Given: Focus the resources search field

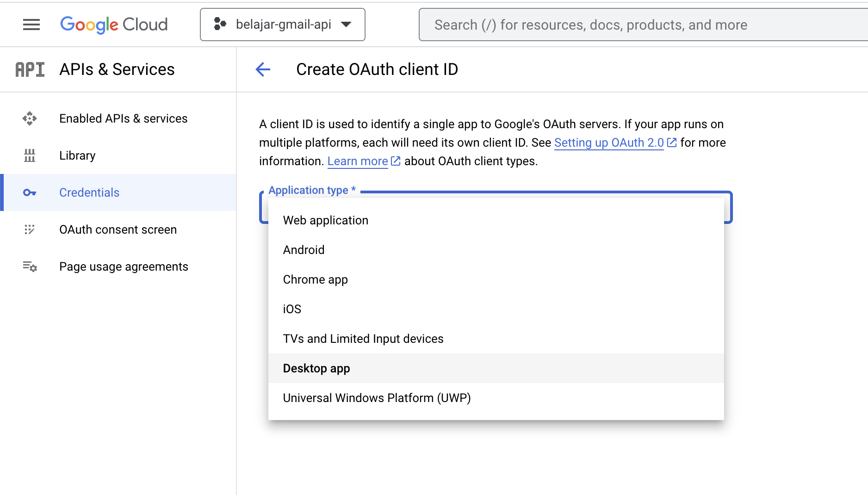Looking at the screenshot, I should click(643, 25).
